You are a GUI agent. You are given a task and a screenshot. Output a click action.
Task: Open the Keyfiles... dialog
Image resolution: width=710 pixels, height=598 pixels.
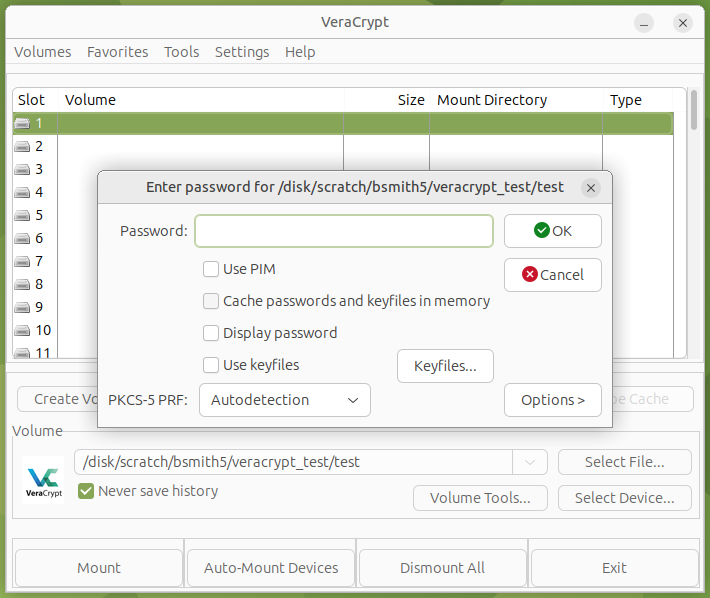[x=446, y=366]
